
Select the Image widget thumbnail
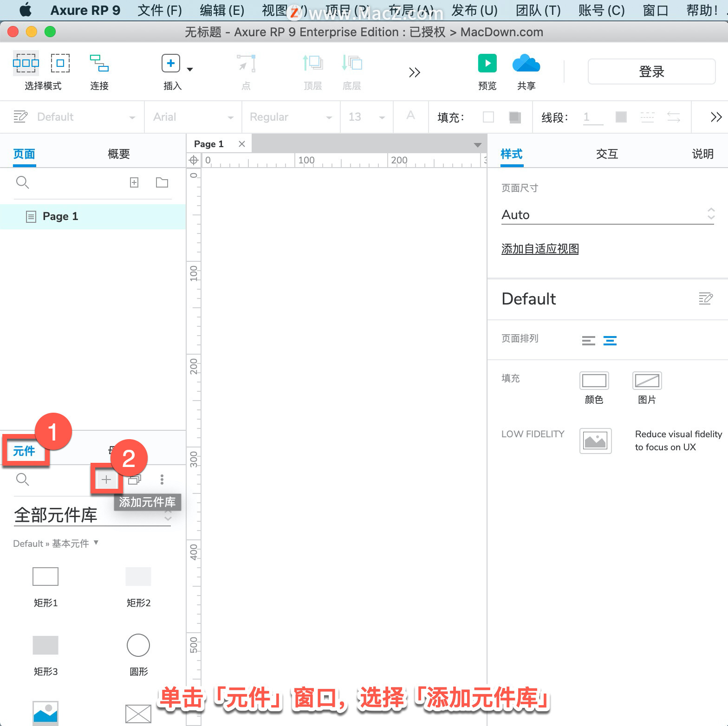[45, 713]
